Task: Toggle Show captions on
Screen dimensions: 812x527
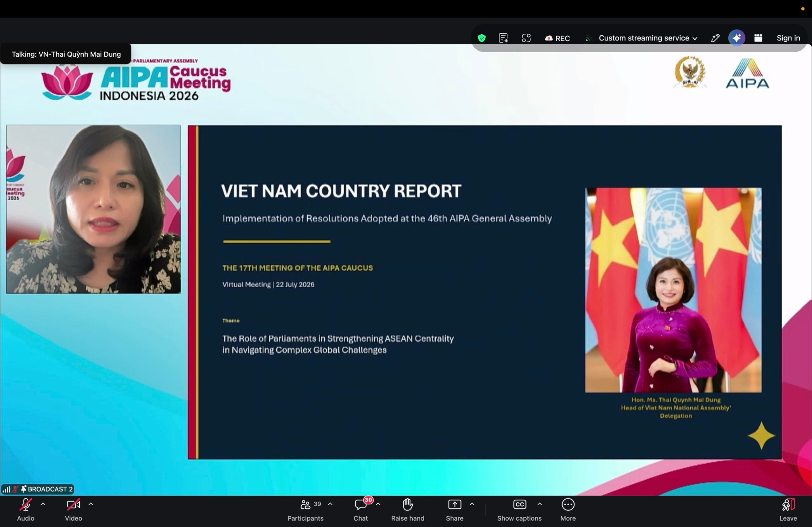Action: click(x=519, y=510)
